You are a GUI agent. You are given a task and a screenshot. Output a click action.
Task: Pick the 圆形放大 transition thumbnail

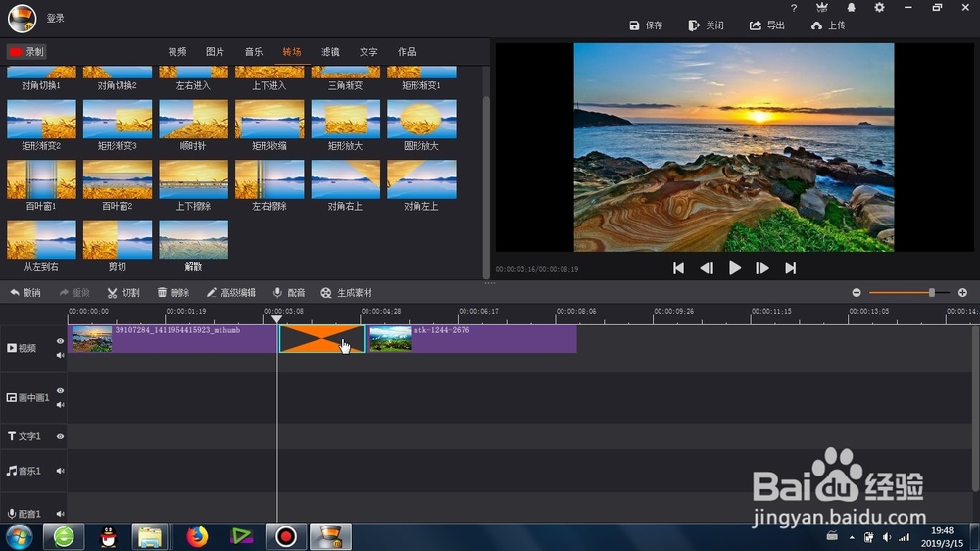421,119
